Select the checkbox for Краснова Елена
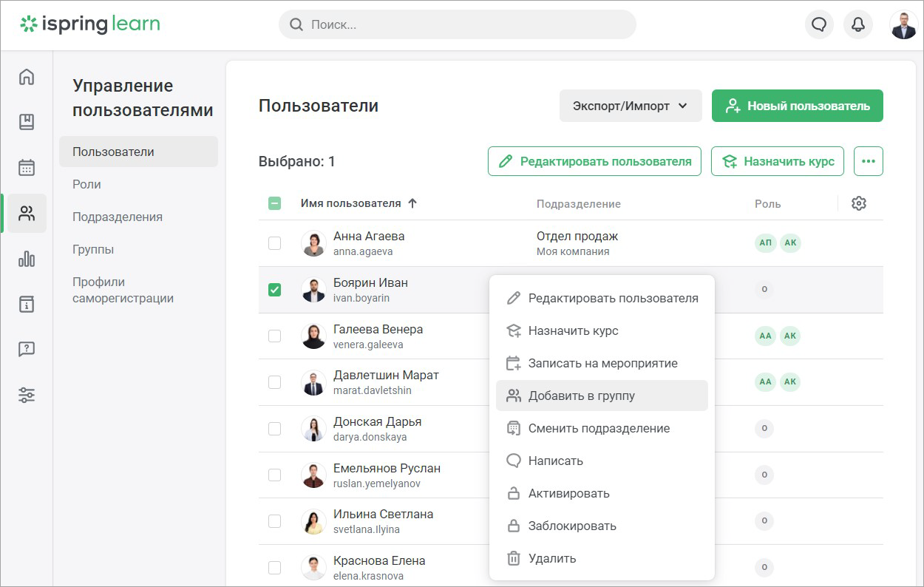924x587 pixels. 274,567
